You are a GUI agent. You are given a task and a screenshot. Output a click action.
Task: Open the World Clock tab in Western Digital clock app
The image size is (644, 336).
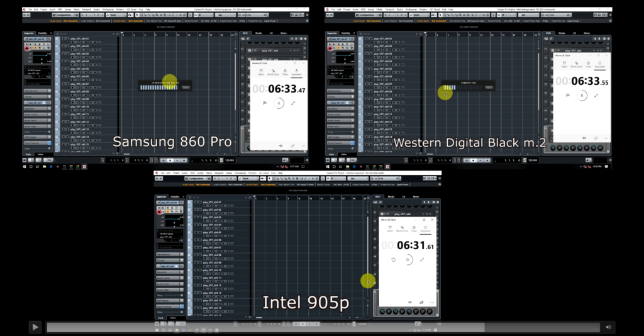(576, 64)
